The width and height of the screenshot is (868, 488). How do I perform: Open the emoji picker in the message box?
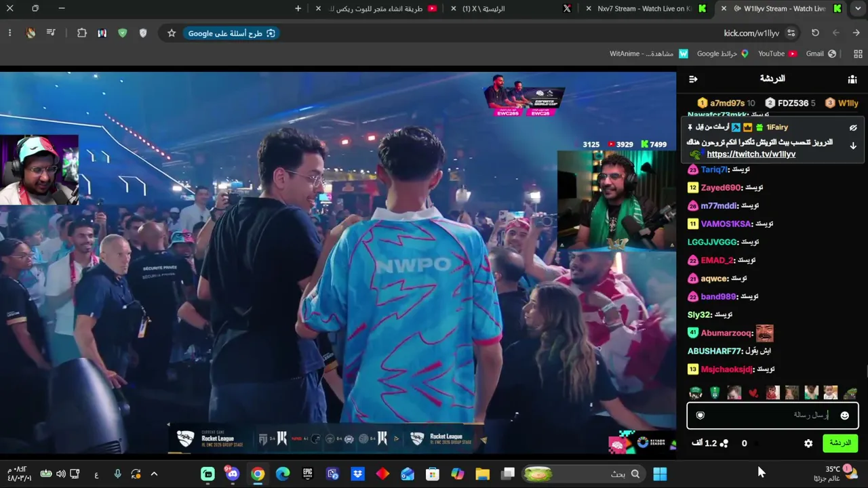click(x=844, y=415)
